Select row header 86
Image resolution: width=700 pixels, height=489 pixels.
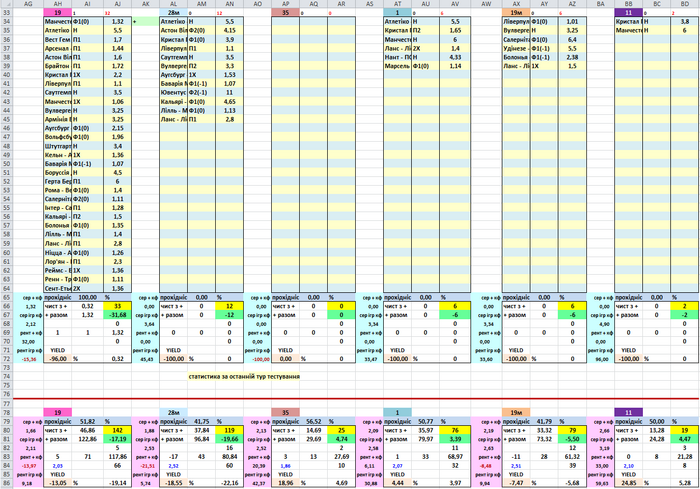click(6, 483)
